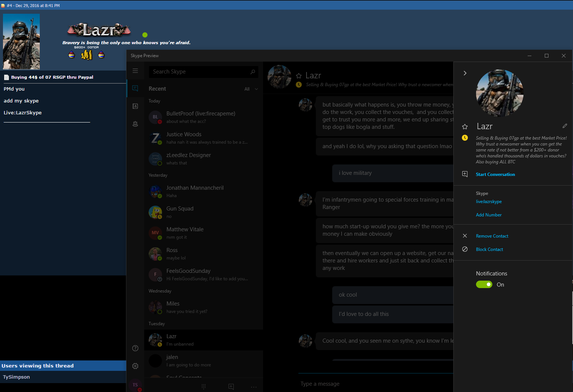Viewport: 573px width, 392px height.
Task: Click the search magnifier icon
Action: coord(253,72)
